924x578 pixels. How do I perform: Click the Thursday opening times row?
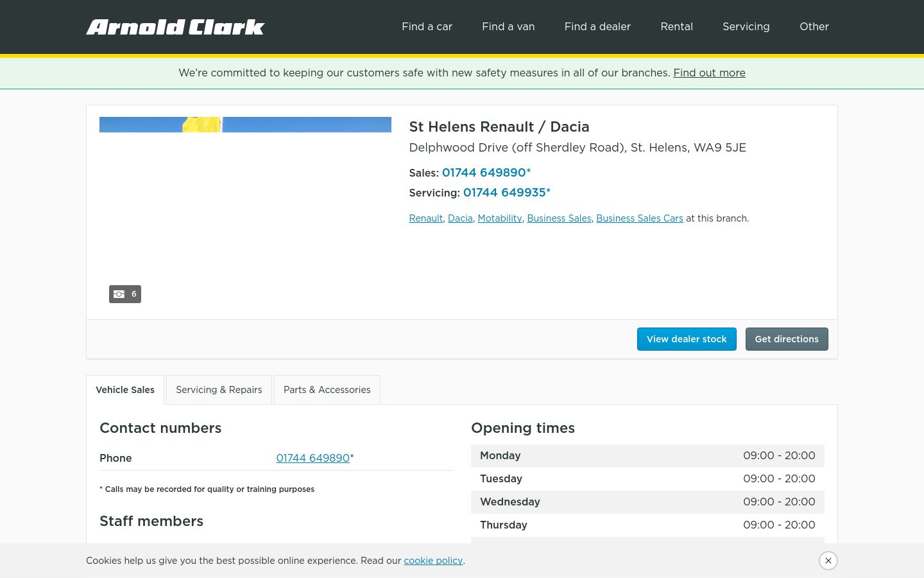pos(647,525)
